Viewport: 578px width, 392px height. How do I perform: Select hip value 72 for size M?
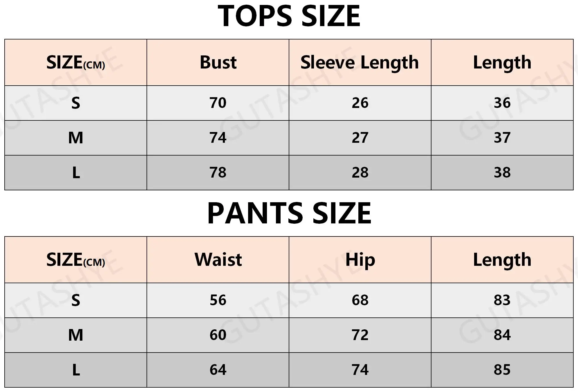click(x=360, y=335)
